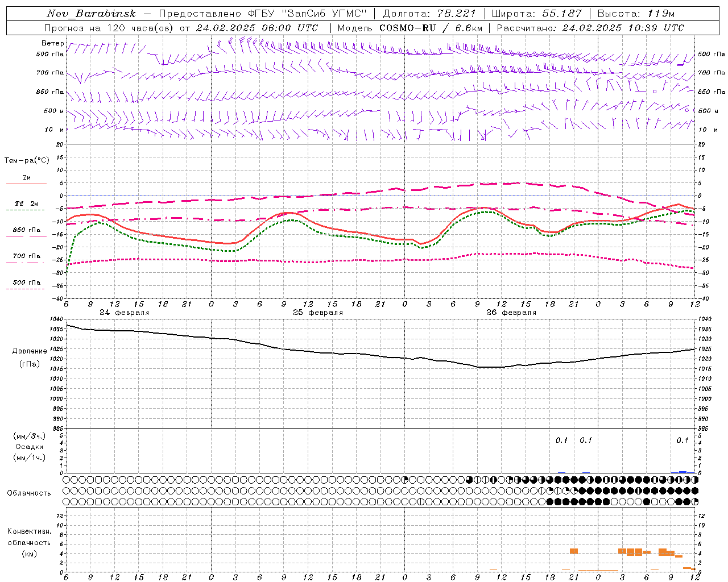This screenshot has height=582, width=728.
Task: Select the 25 февраля date label
Action: click(317, 313)
